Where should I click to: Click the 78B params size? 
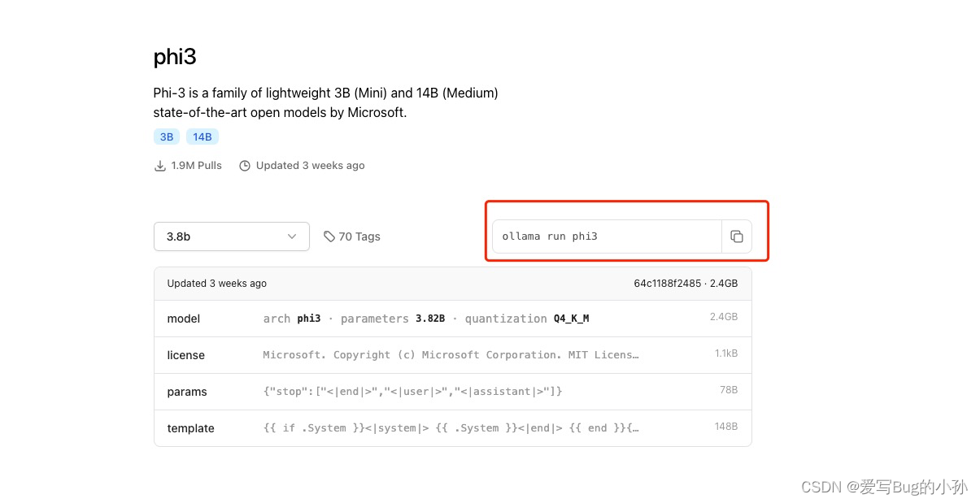click(729, 390)
